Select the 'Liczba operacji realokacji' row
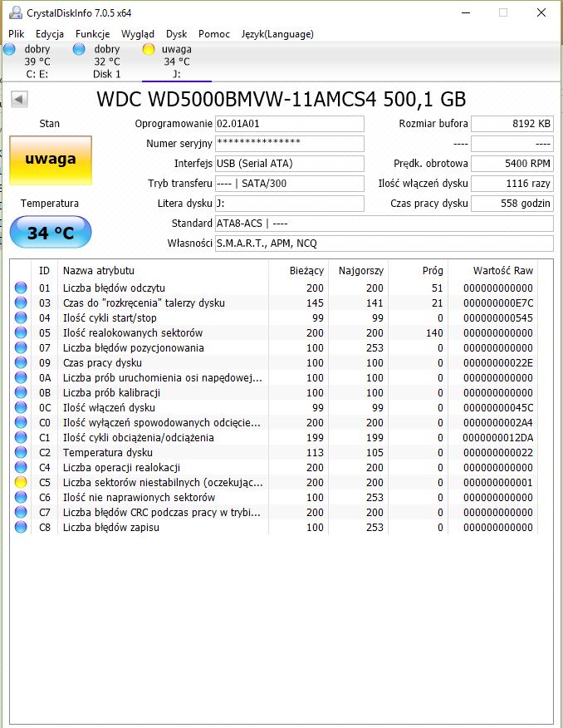 pyautogui.click(x=274, y=467)
